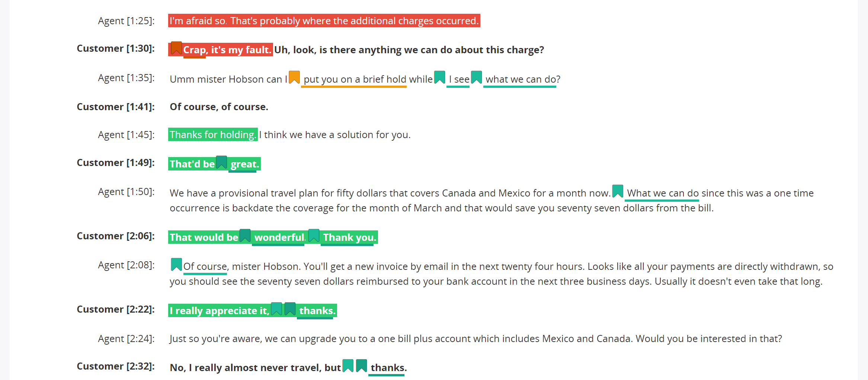Click the underlined phrase "put you on a brief hold"
Image resolution: width=868 pixels, height=380 pixels.
pyautogui.click(x=355, y=79)
